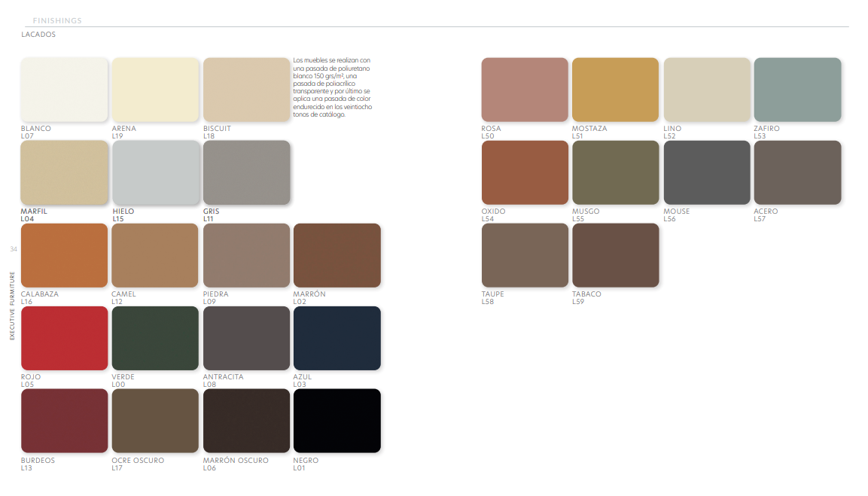Choose the Verde L00 dark green swatch
This screenshot has height=496, width=868.
point(155,338)
